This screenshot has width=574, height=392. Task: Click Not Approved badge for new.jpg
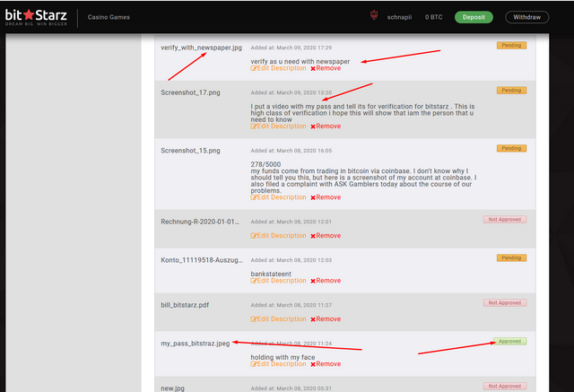[505, 386]
